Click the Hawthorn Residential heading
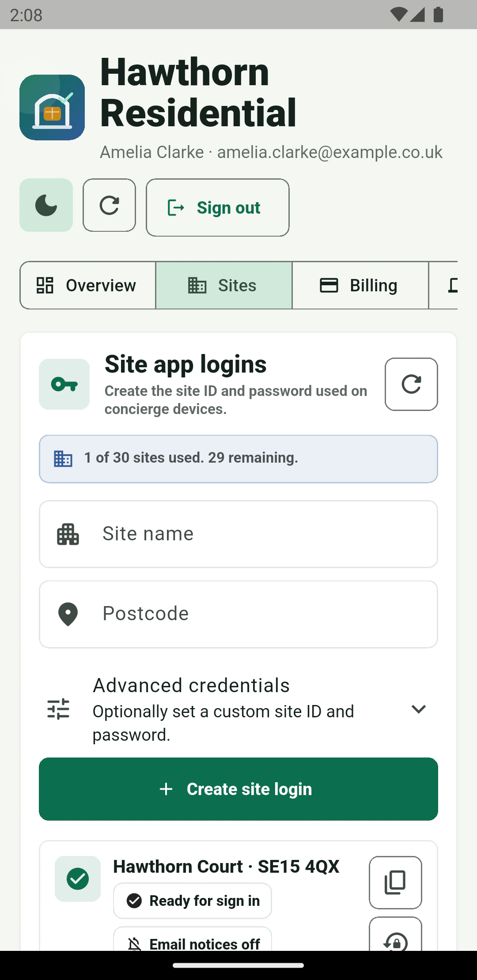This screenshot has width=477, height=980. point(198,92)
